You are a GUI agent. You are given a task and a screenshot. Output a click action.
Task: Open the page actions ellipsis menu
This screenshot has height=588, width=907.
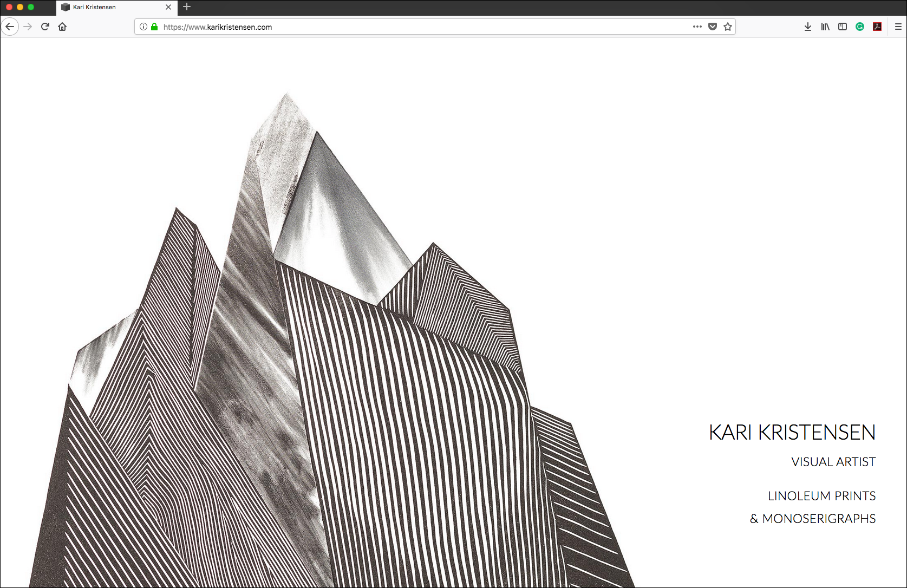pos(697,27)
